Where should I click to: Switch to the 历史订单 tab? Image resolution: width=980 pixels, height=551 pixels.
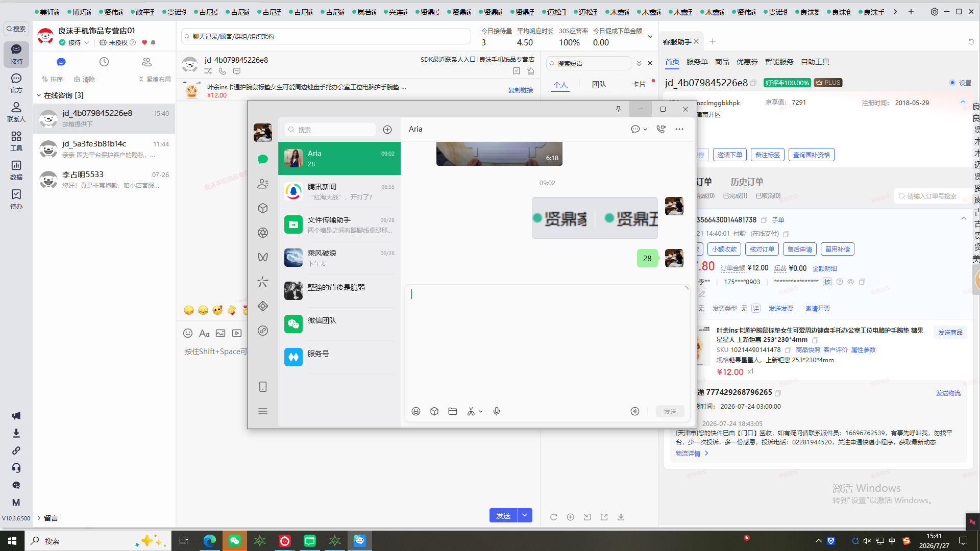pos(747,182)
